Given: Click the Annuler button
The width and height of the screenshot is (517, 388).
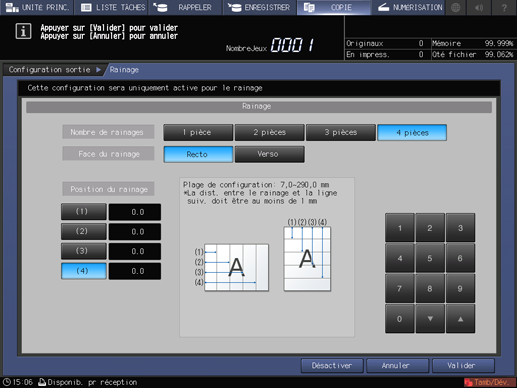Looking at the screenshot, I should click(397, 366).
